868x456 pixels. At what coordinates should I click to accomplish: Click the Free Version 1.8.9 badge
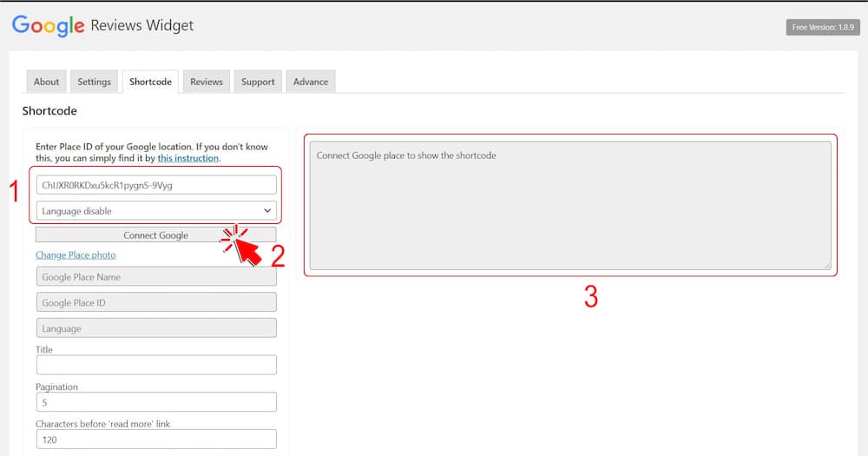tap(823, 28)
